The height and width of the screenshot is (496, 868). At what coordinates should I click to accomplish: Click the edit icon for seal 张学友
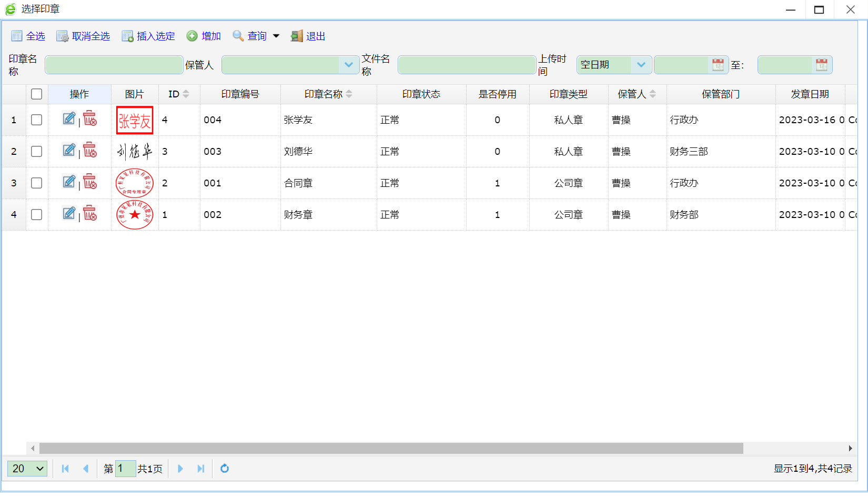tap(69, 119)
